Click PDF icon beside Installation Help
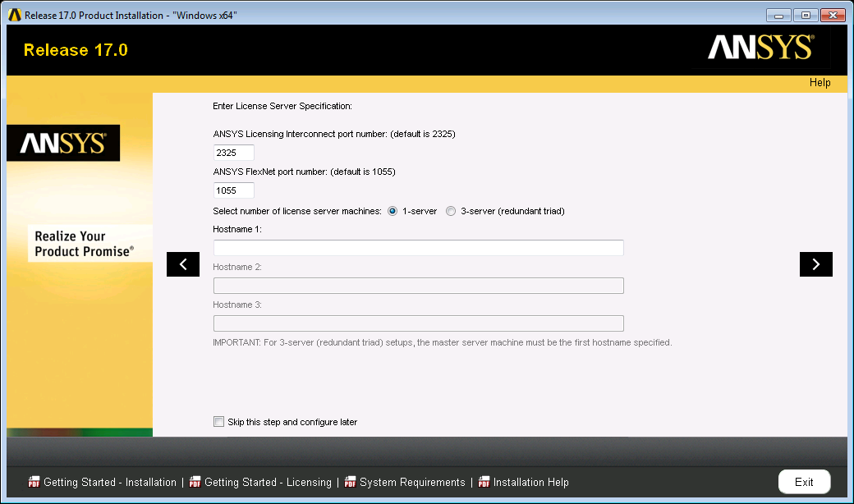 (x=484, y=482)
